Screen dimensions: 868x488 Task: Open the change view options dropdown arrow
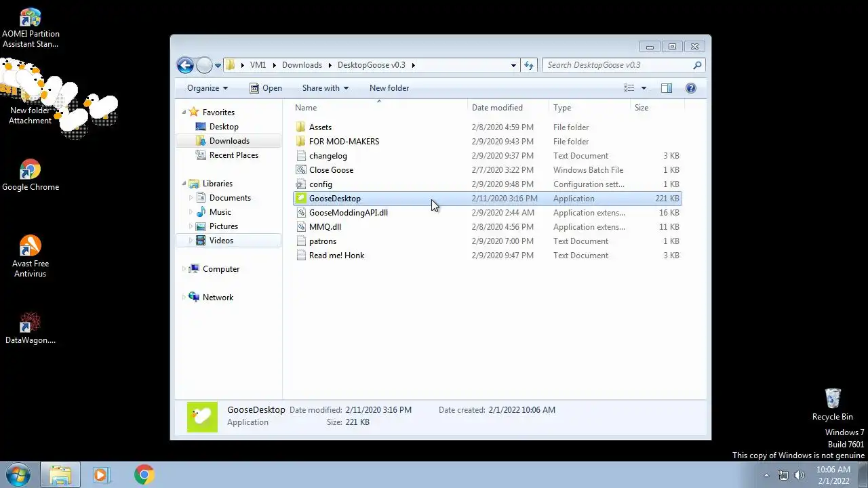click(644, 88)
